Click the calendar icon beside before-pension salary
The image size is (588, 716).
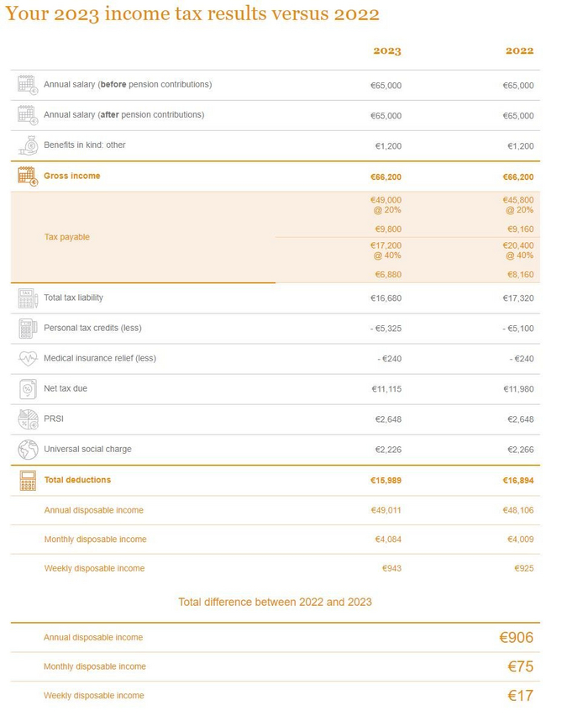click(27, 84)
